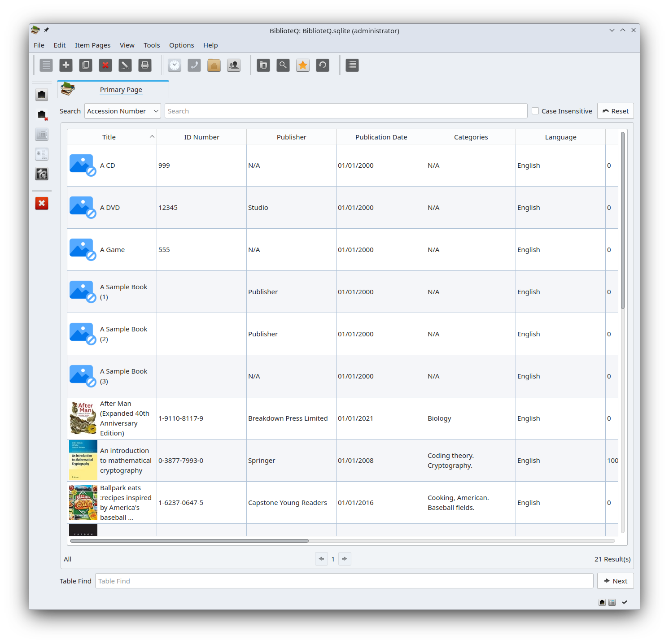
Task: Open the Edit menu
Action: 60,45
